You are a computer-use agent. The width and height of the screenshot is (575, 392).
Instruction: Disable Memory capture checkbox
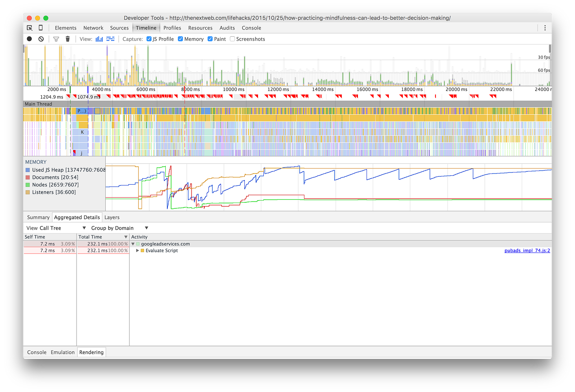[180, 39]
